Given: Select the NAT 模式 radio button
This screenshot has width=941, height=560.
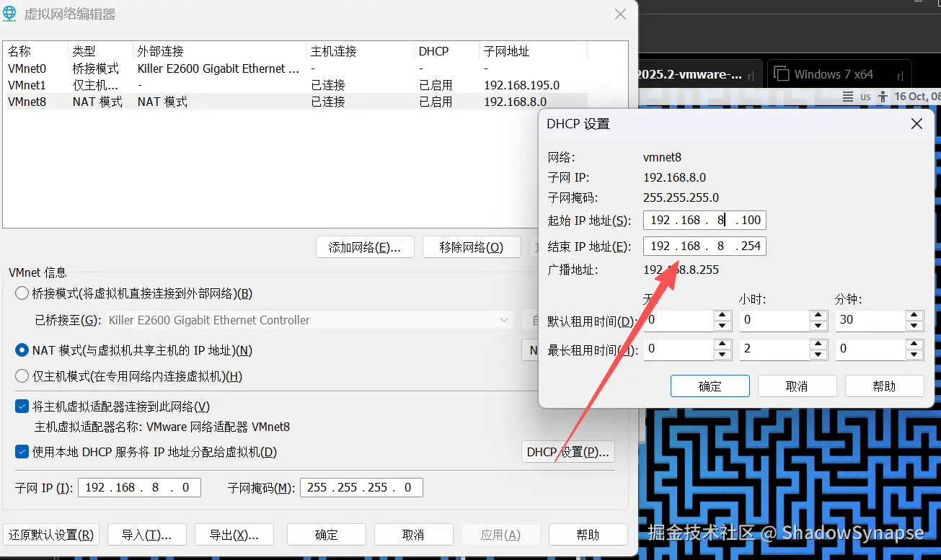Looking at the screenshot, I should [22, 350].
